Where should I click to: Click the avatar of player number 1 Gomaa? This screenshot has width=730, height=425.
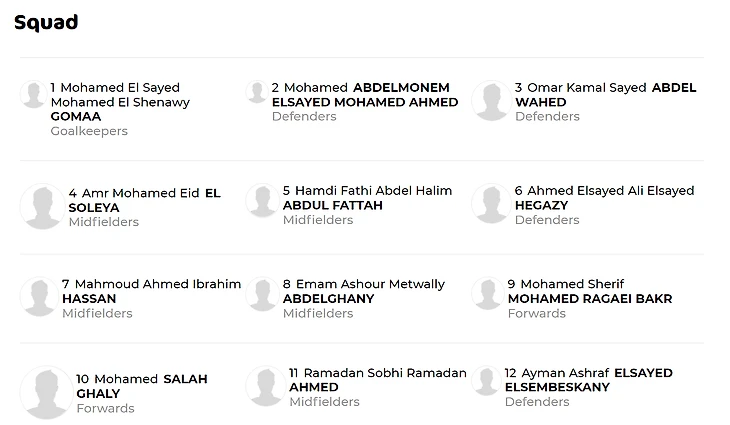[34, 94]
